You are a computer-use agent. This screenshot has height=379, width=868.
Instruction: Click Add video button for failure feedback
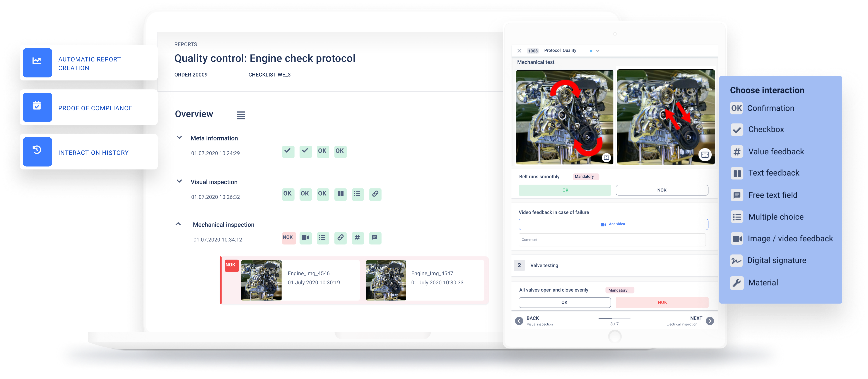coord(614,224)
